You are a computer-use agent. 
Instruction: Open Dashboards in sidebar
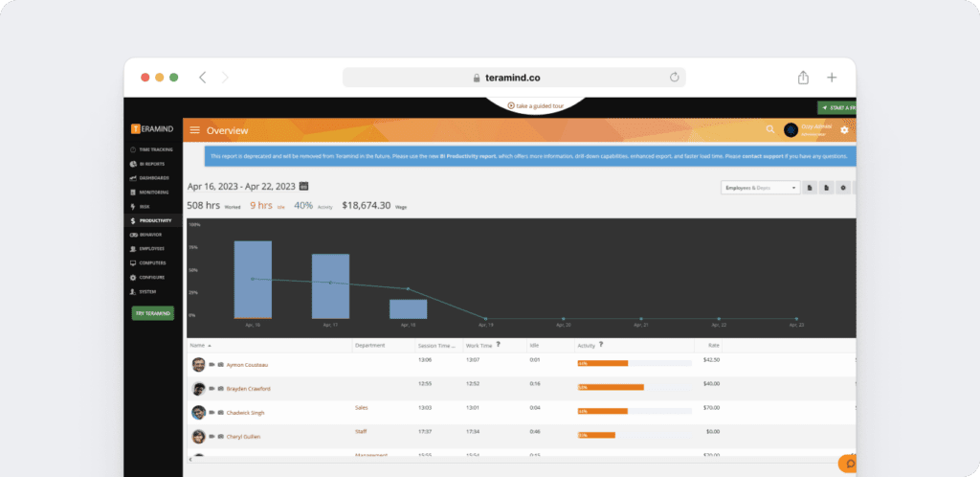[149, 177]
